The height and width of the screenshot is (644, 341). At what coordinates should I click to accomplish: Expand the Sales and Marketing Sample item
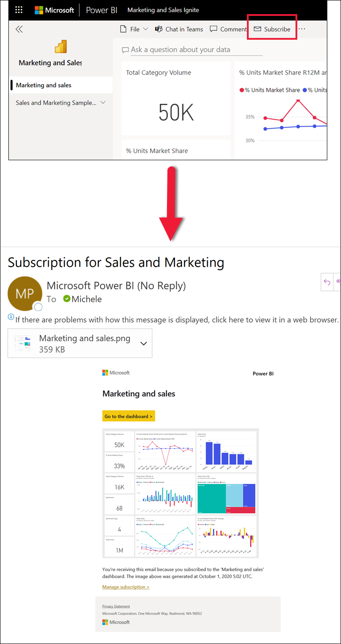(104, 102)
